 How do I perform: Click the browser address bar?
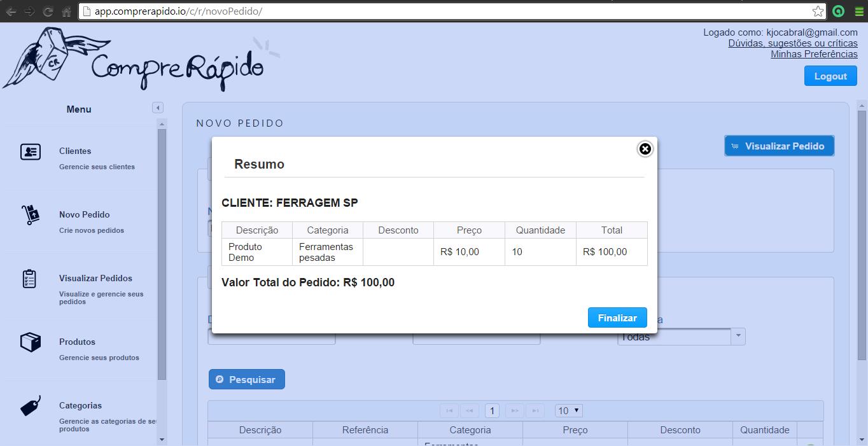445,11
